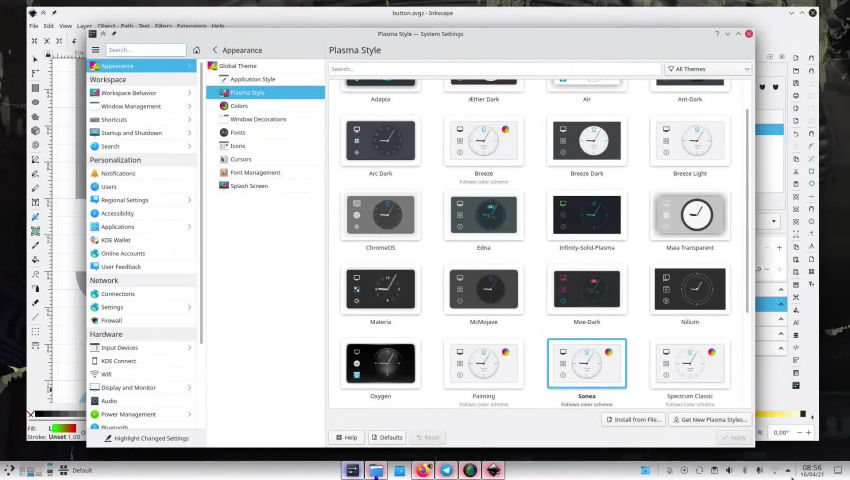This screenshot has width=850, height=480.
Task: Click Get New Plasma Styles button
Action: point(711,420)
